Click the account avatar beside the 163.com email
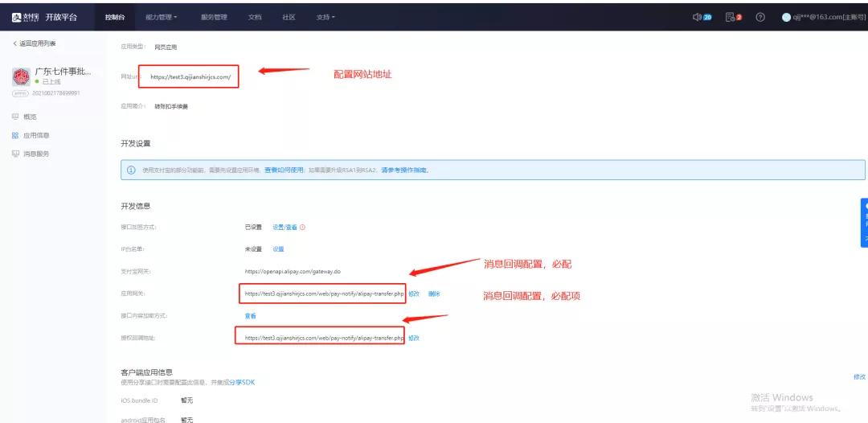Viewport: 868px width, 423px height. 786,17
